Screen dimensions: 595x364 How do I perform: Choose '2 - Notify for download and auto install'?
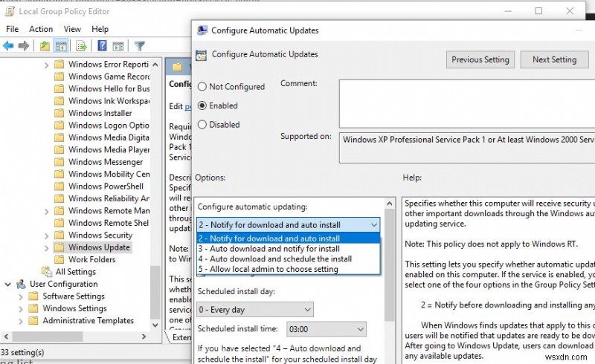[x=289, y=238]
